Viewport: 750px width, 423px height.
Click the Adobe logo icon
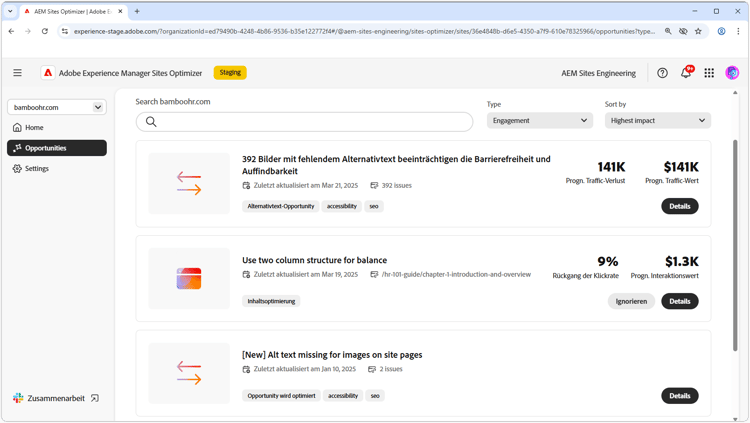[47, 73]
